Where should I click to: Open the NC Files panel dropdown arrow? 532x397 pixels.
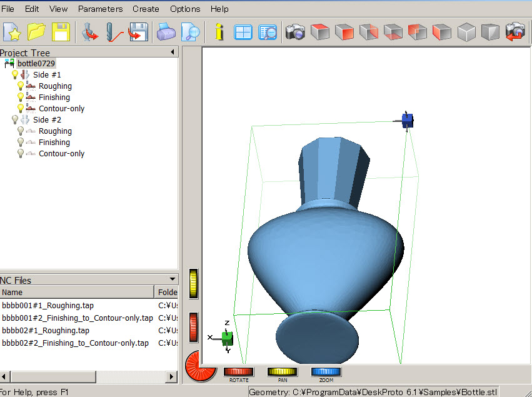point(173,279)
